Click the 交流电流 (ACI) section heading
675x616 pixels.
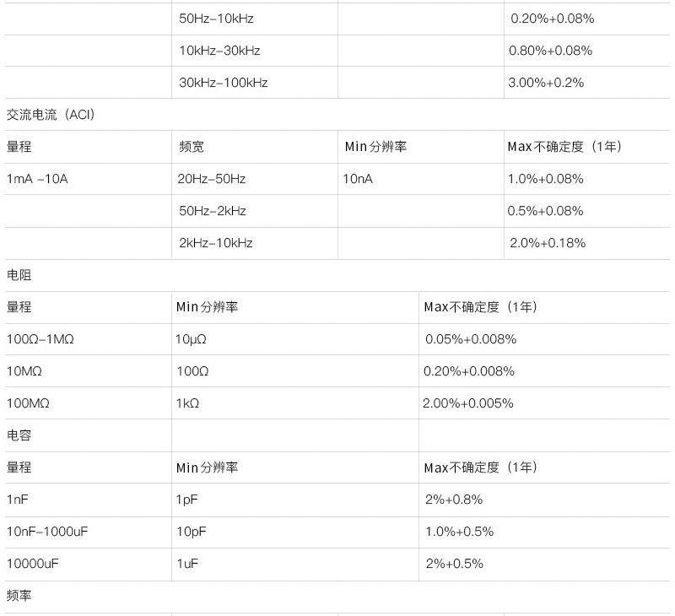51,115
